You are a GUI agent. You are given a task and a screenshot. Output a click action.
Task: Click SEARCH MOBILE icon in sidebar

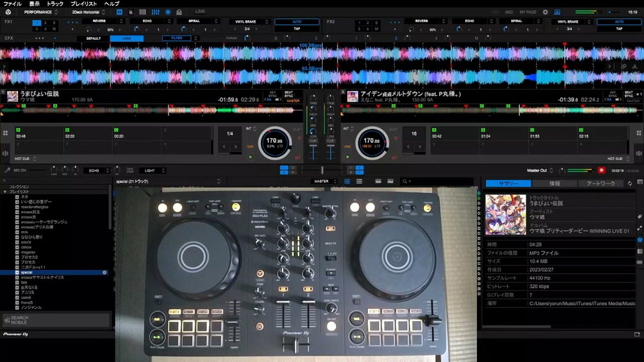[x=7, y=320]
